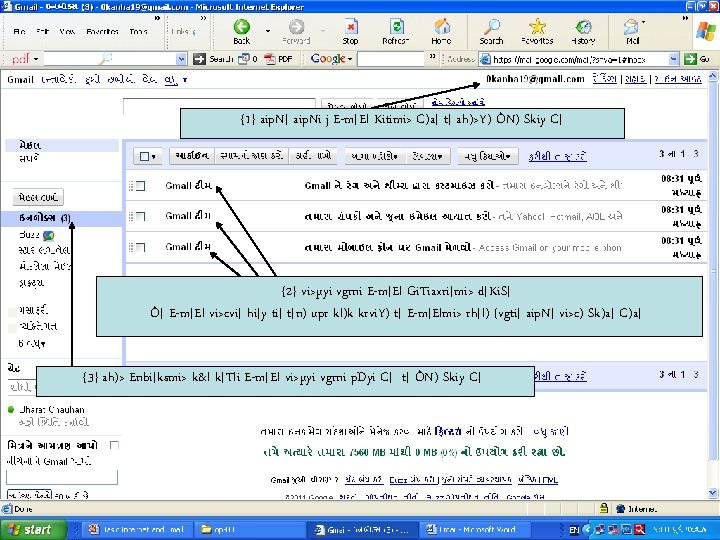Tick the checkbox for first Gmail team email

(141, 186)
